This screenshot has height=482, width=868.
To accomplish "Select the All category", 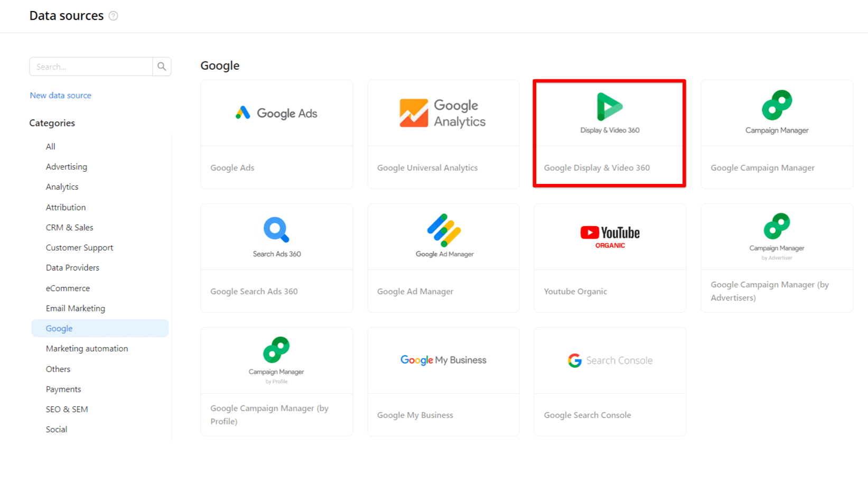I will coord(51,146).
